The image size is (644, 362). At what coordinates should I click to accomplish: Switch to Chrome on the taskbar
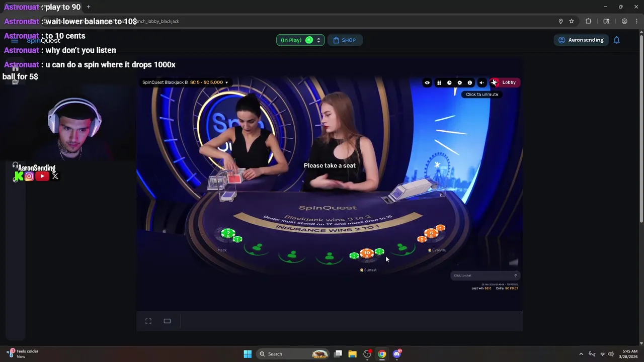382,354
